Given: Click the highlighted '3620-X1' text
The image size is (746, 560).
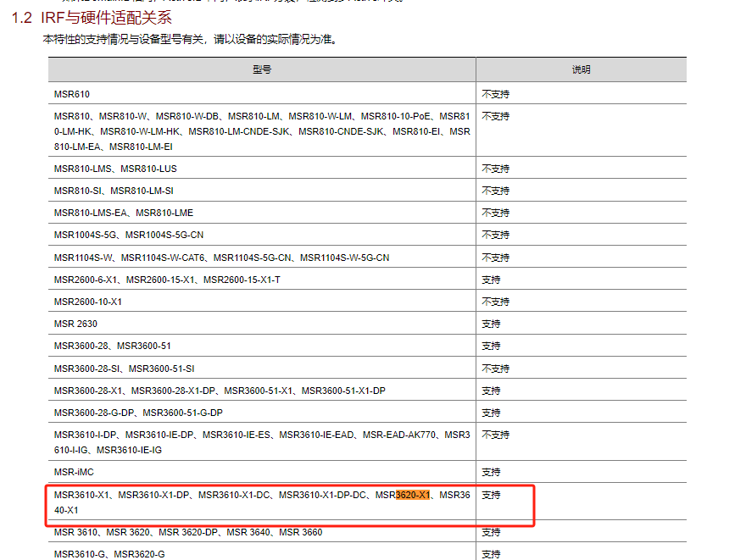Looking at the screenshot, I should (413, 495).
